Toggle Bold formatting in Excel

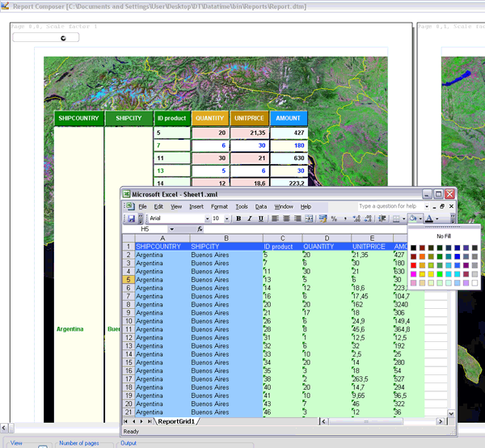238,218
